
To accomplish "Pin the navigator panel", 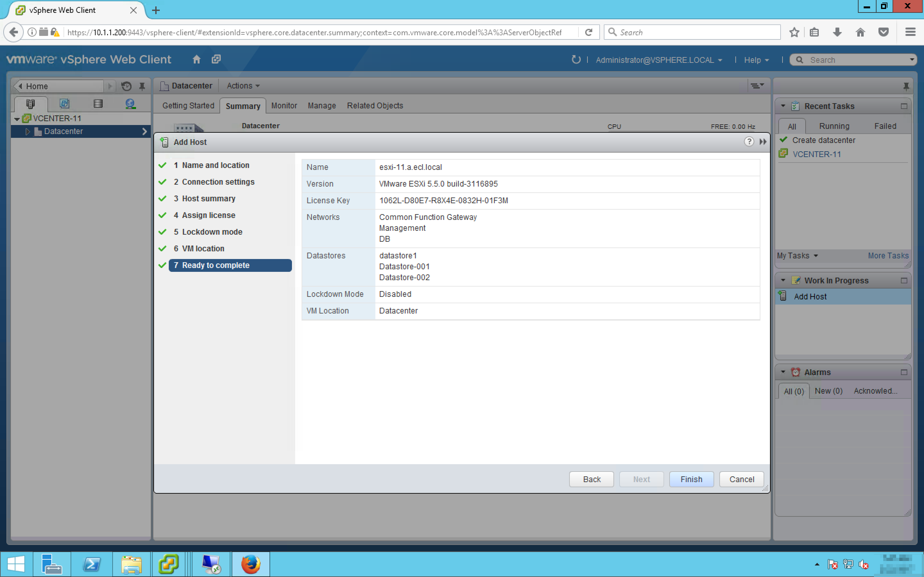I will coord(142,86).
